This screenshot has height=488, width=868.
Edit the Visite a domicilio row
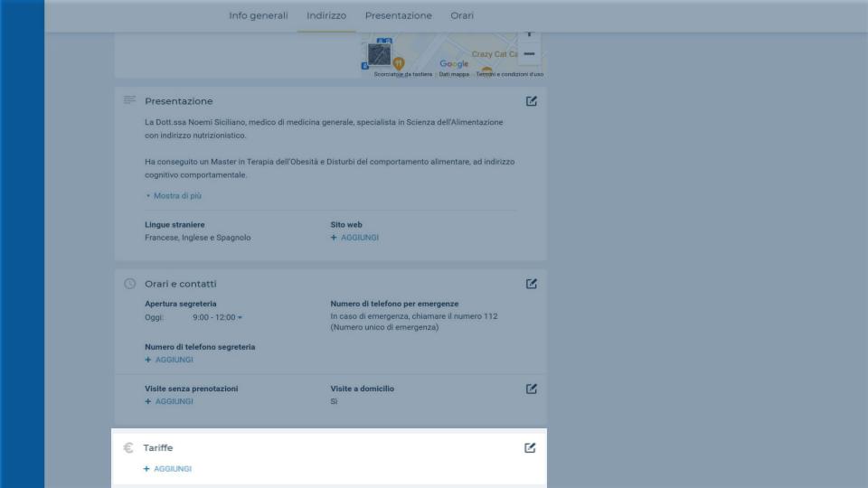click(x=531, y=389)
